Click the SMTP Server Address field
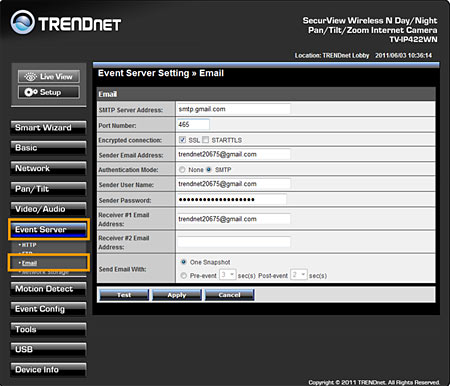The image size is (450, 386). (x=234, y=109)
